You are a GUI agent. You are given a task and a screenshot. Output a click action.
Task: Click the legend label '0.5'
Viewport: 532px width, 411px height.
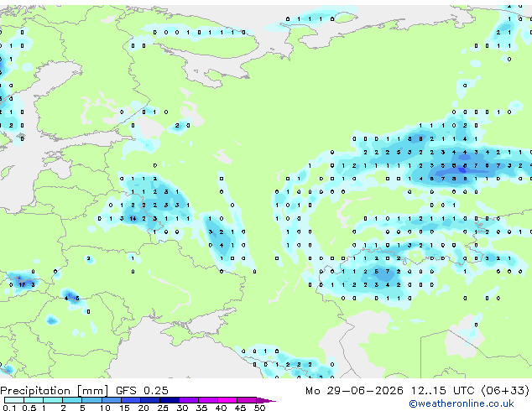[29, 408]
